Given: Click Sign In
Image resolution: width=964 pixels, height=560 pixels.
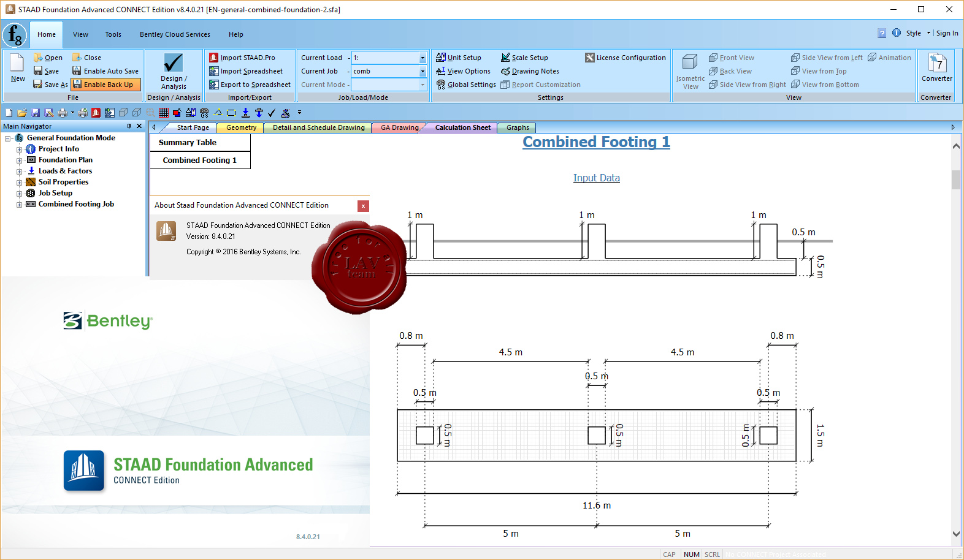Looking at the screenshot, I should click(947, 33).
